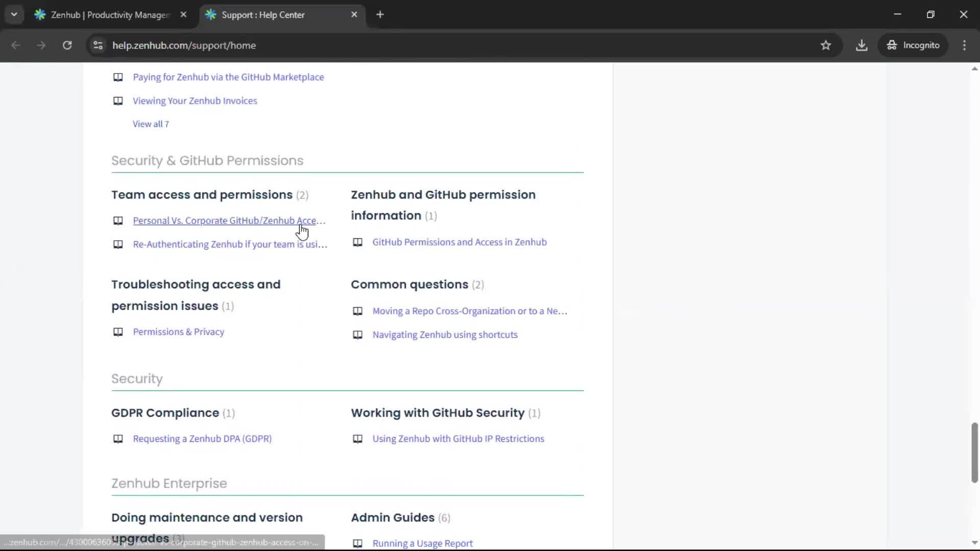This screenshot has width=980, height=551.
Task: Reload the current page
Action: [x=67, y=45]
